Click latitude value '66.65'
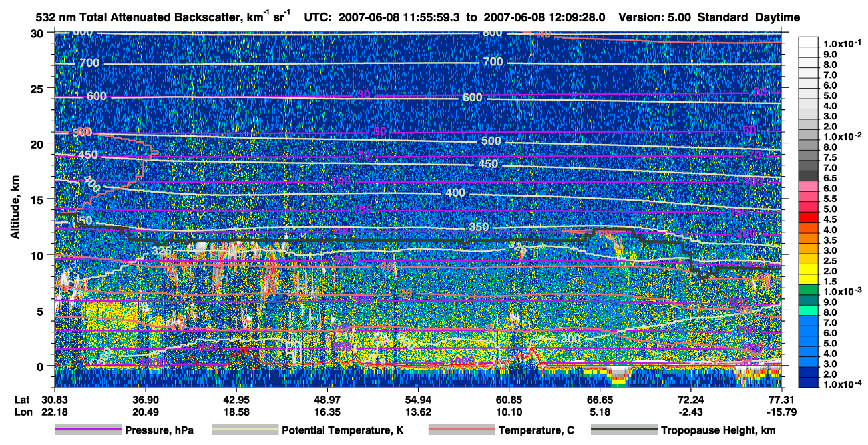 [600, 398]
